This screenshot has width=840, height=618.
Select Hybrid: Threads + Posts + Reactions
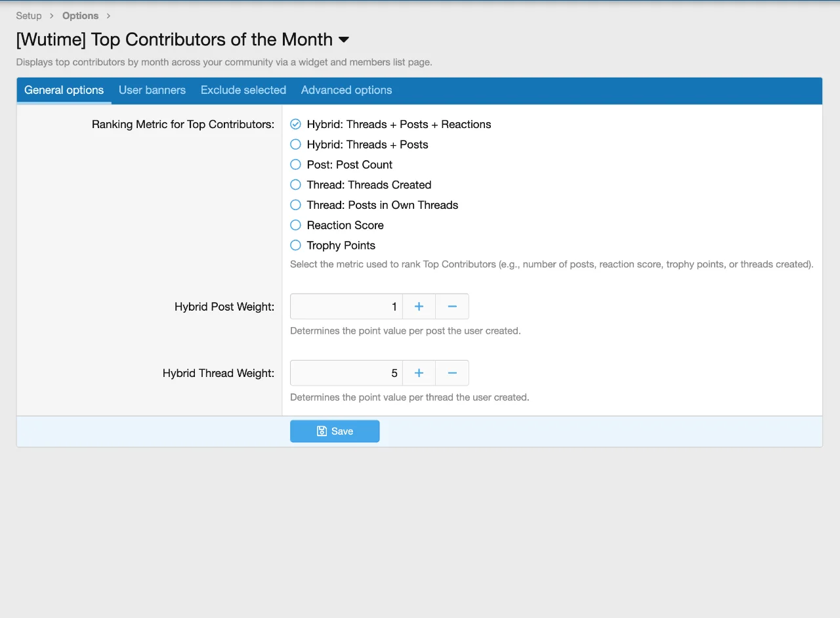296,124
